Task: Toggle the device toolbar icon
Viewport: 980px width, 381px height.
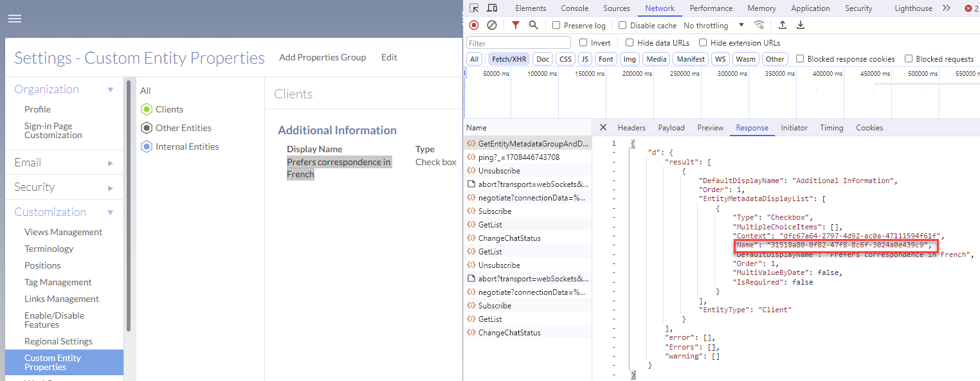Action: [x=492, y=8]
